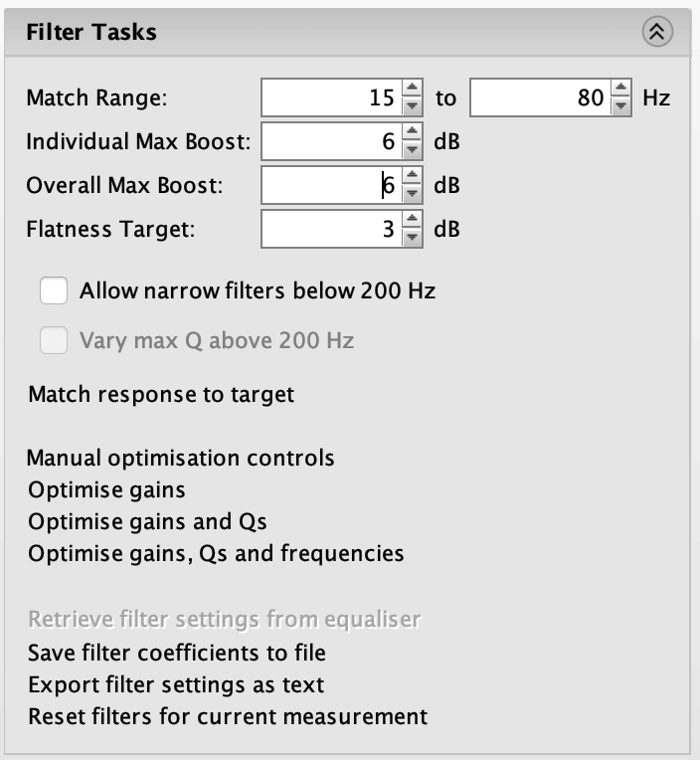
Task: Decrease Match Range upper frequency value
Action: click(x=620, y=105)
